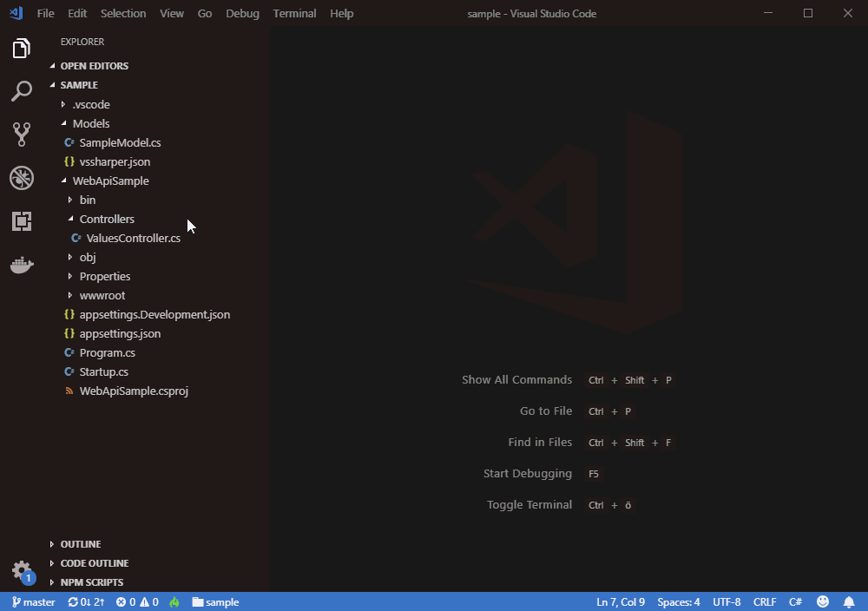
Task: Synchronize changes in the status bar
Action: [x=86, y=602]
